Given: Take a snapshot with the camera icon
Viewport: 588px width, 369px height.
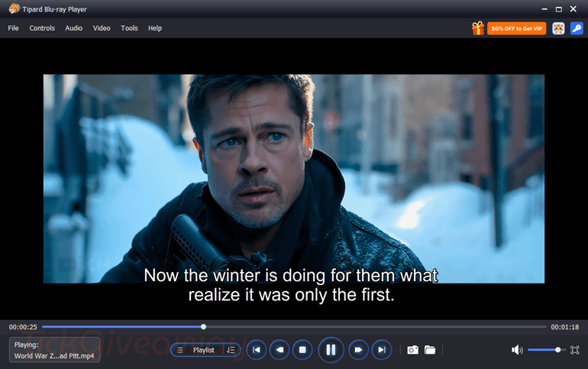Looking at the screenshot, I should tap(412, 350).
